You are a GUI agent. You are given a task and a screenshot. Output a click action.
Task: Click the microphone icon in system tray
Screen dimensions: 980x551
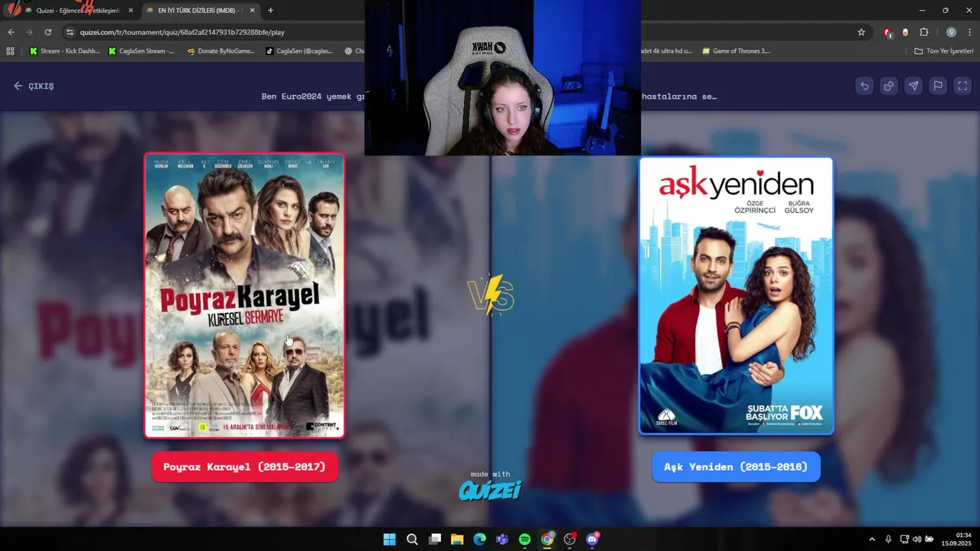(x=888, y=540)
